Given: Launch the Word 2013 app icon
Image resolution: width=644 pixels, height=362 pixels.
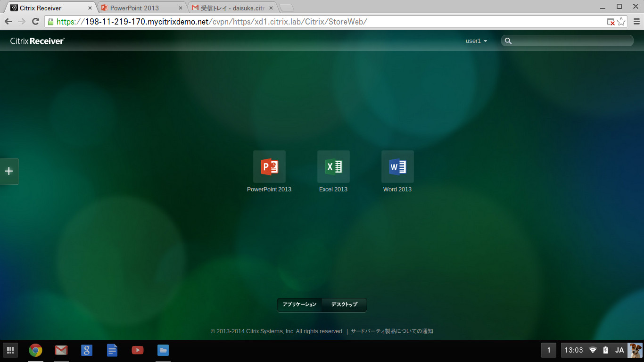Looking at the screenshot, I should pos(397,166).
